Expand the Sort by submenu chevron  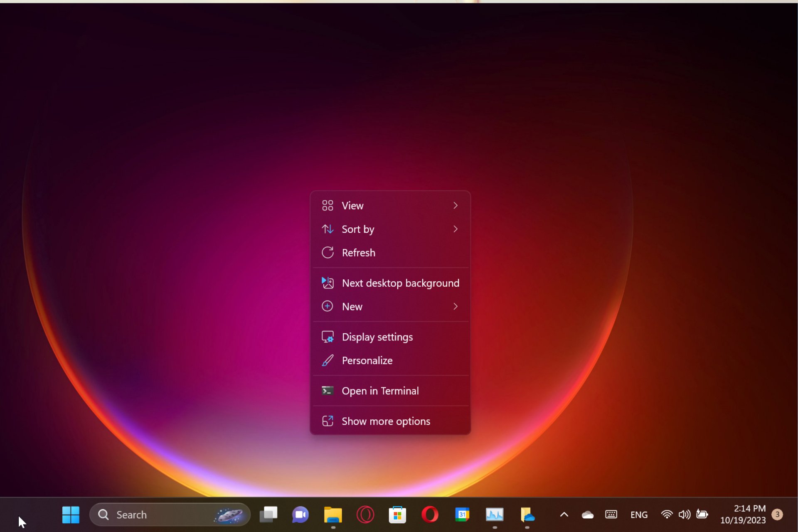pyautogui.click(x=456, y=229)
